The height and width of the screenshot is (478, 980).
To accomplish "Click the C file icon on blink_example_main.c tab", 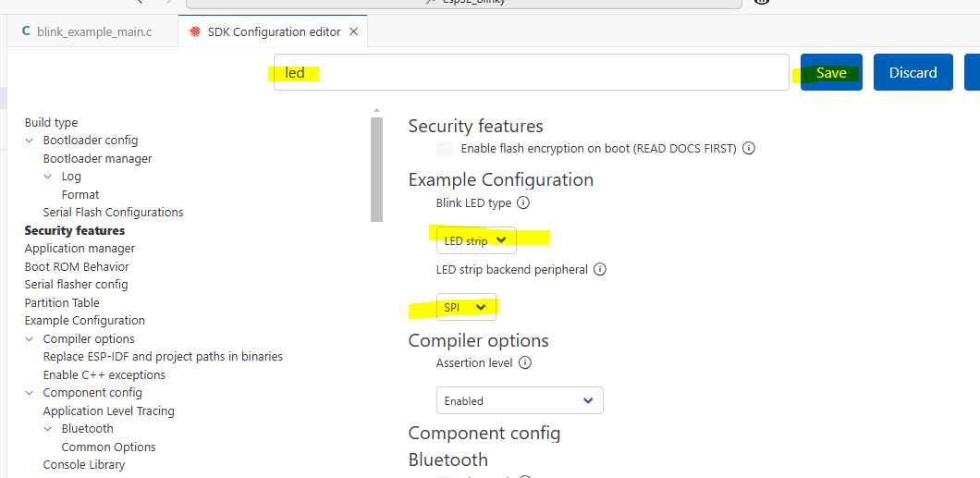I will pyautogui.click(x=26, y=32).
